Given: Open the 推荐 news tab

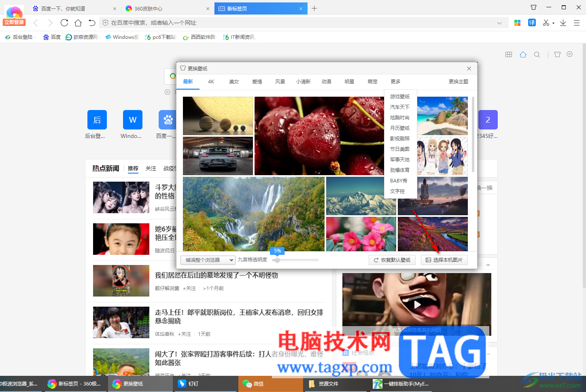Looking at the screenshot, I should coord(133,168).
